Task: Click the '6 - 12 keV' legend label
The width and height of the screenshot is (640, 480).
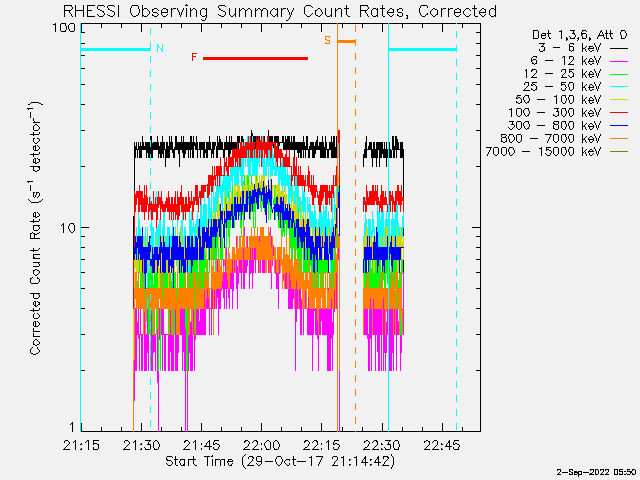Action: (566, 61)
